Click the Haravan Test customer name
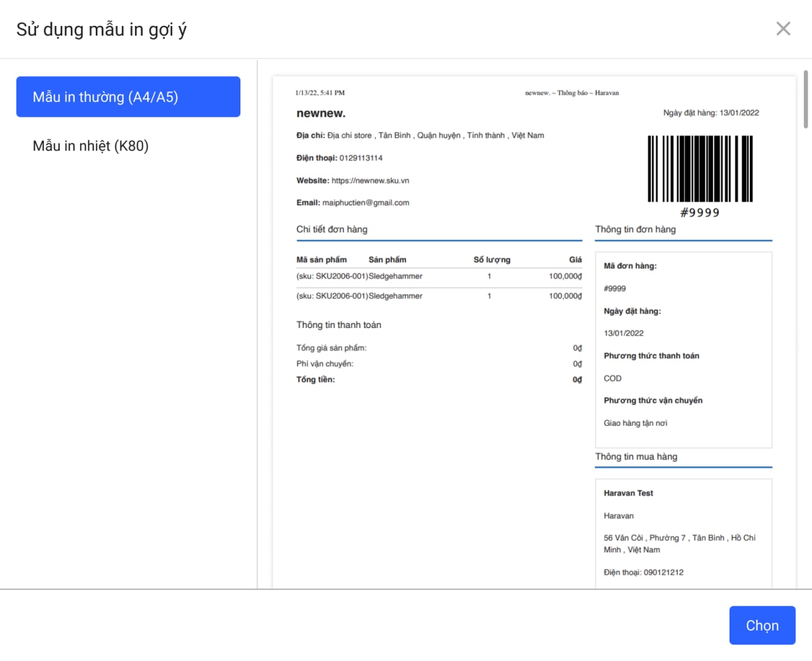This screenshot has width=812, height=661. 628,494
